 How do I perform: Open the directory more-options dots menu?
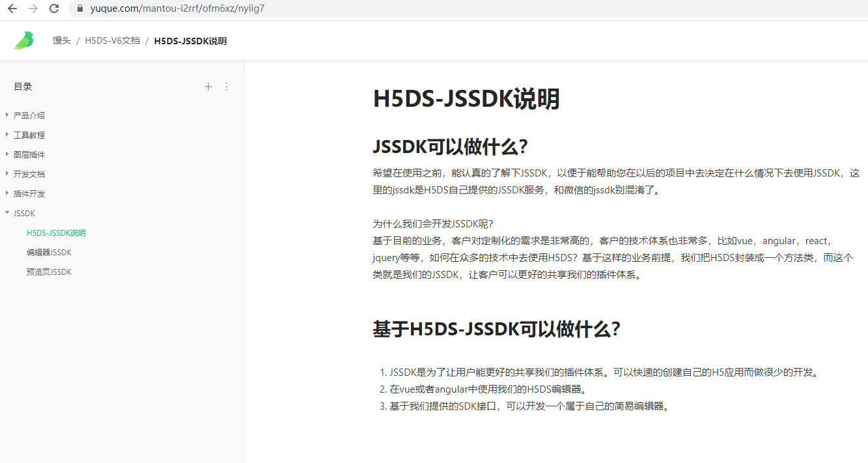click(x=227, y=87)
